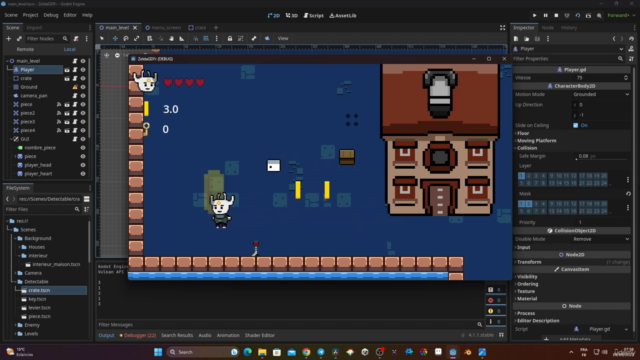The height and width of the screenshot is (360, 640).
Task: Select the Player node in scene tree
Action: coord(27,70)
